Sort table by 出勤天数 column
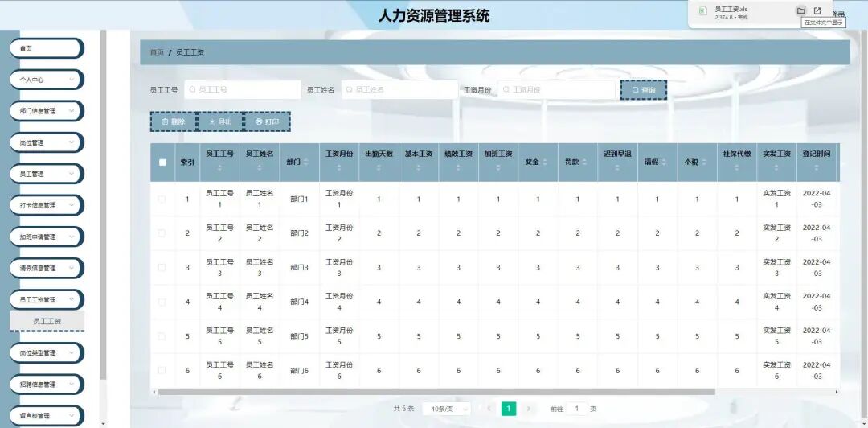The image size is (868, 428). 379,167
